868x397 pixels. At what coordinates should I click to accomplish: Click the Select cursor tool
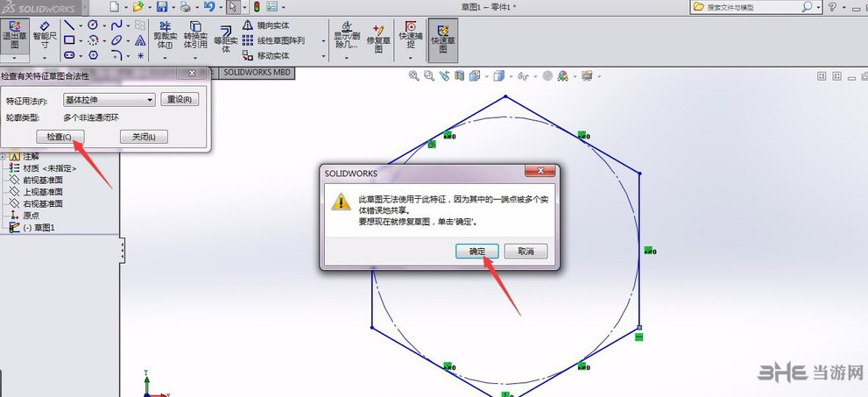coord(234,7)
